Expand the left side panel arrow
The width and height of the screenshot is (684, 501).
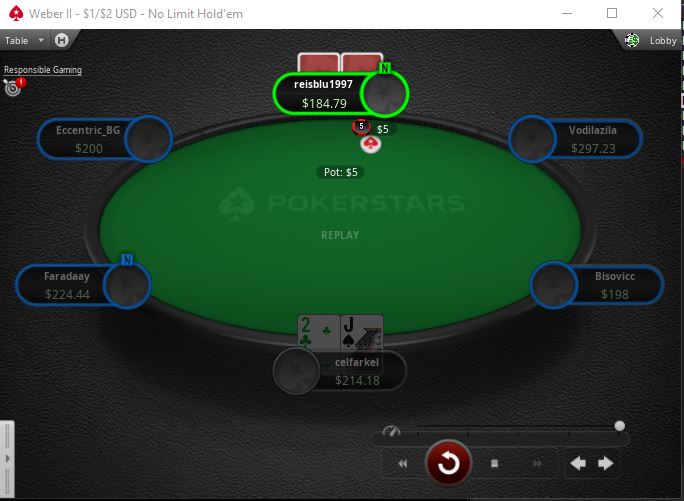click(7, 459)
